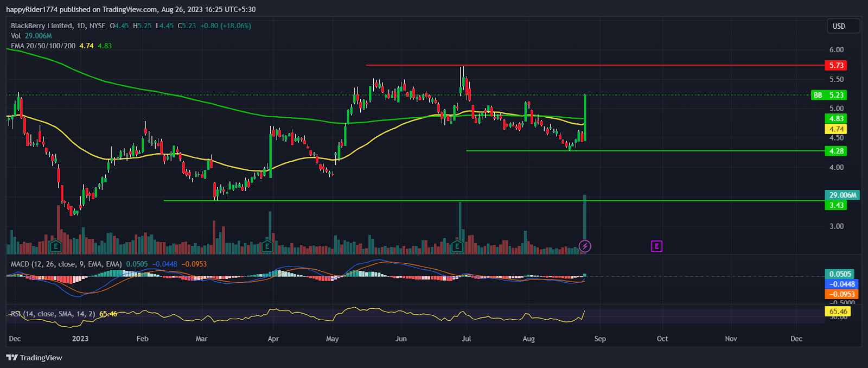The width and height of the screenshot is (868, 368).
Task: Click the green 4.28 support price label
Action: (836, 151)
